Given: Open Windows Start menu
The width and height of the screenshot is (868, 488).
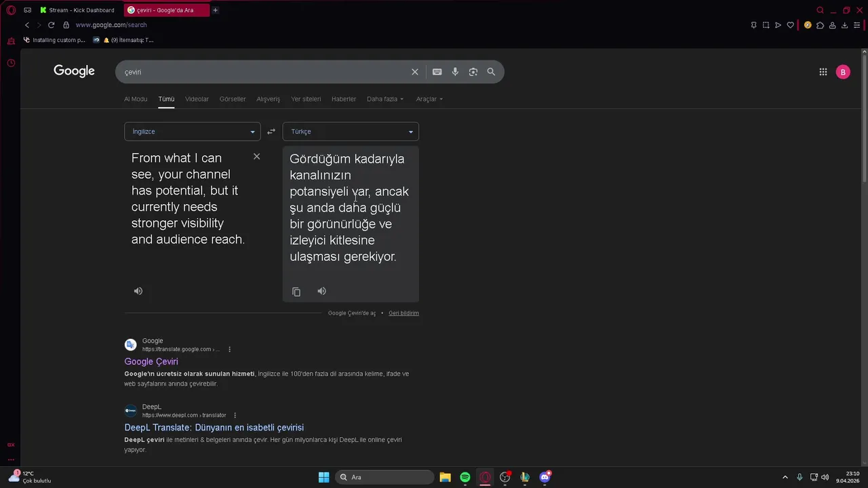Looking at the screenshot, I should click(x=323, y=477).
